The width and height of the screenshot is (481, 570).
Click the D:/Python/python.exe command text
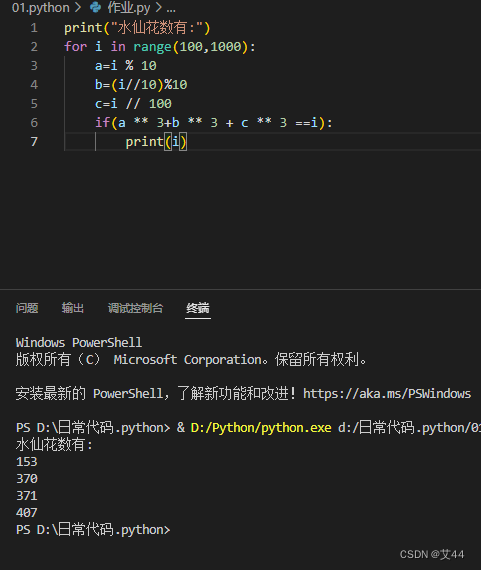pos(261,428)
